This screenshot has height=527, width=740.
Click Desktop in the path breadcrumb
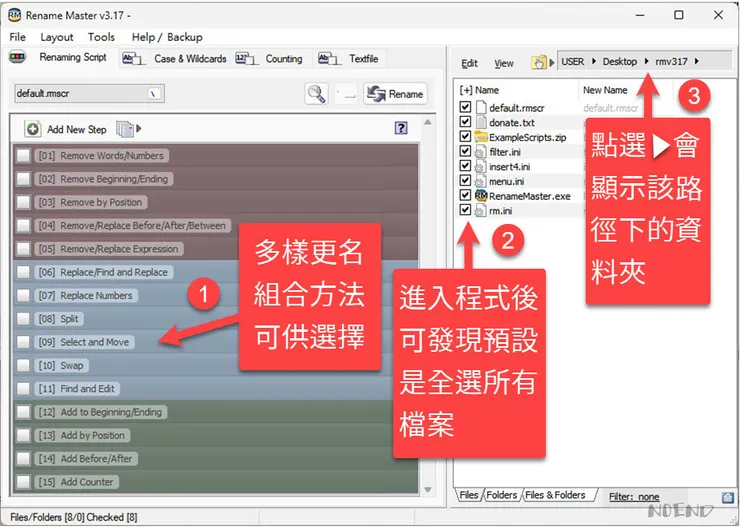[x=619, y=61]
